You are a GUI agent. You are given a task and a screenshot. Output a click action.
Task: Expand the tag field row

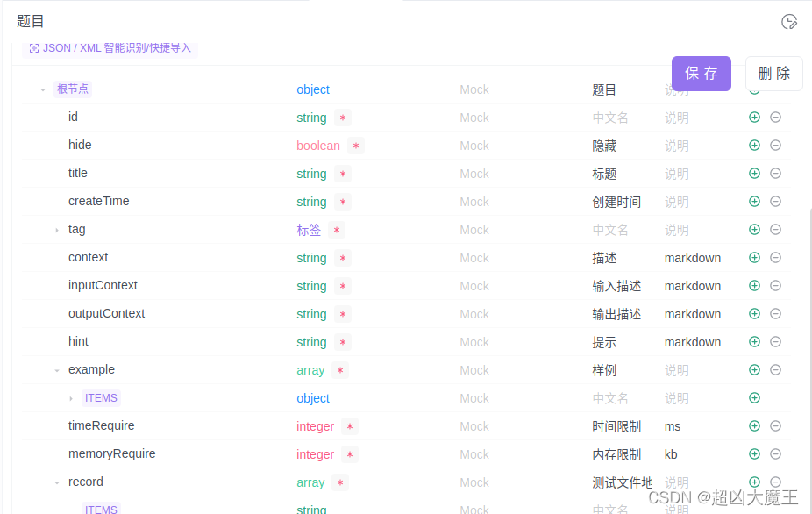coord(57,230)
